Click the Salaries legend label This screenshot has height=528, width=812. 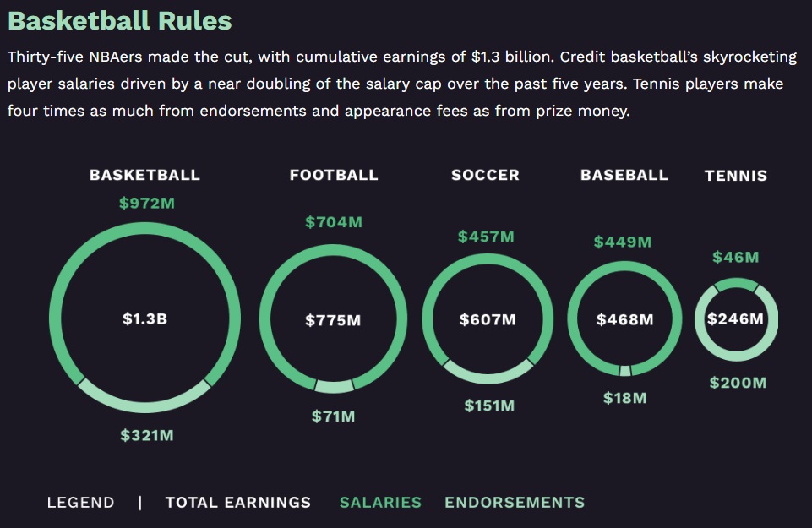[380, 502]
